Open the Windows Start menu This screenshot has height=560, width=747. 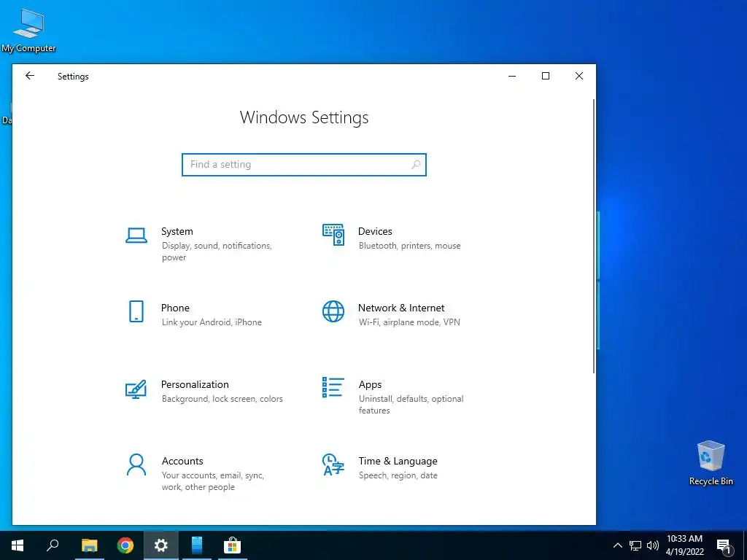click(18, 545)
